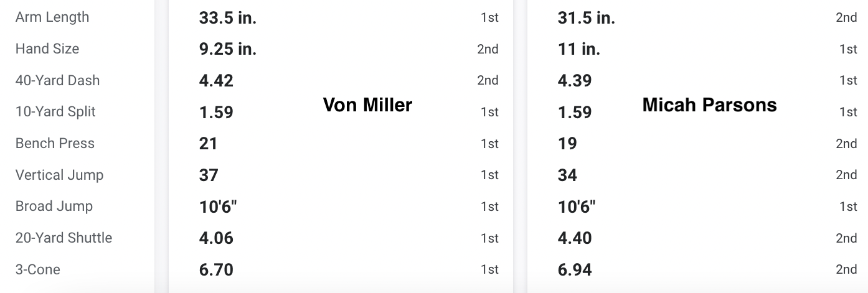Select Von Miller's 6.70 three-cone value
Image resolution: width=868 pixels, height=293 pixels.
click(216, 270)
